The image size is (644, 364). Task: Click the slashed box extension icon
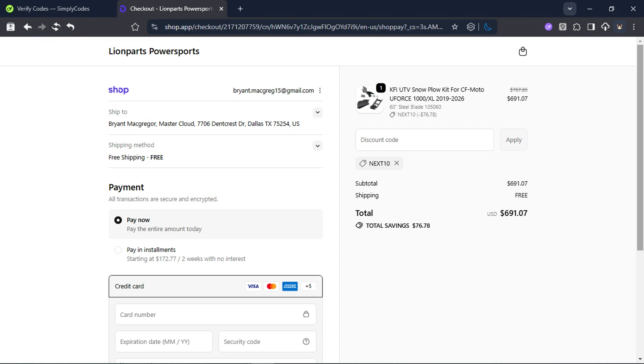562,27
